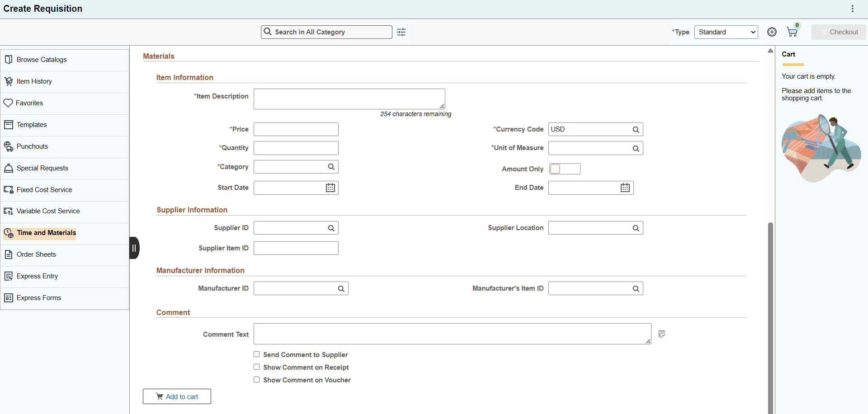Open the End Date calendar picker
Viewport: 868px width, 414px height.
pos(625,188)
